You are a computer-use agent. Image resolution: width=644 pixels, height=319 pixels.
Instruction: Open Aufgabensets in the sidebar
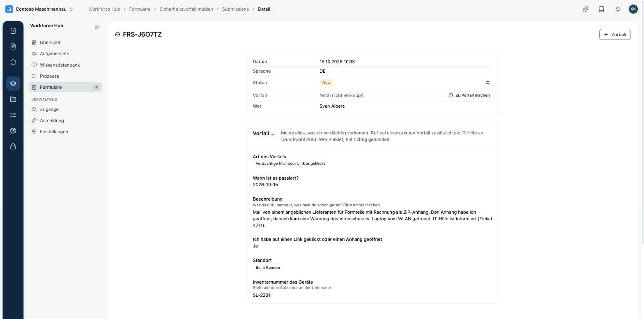(65, 53)
